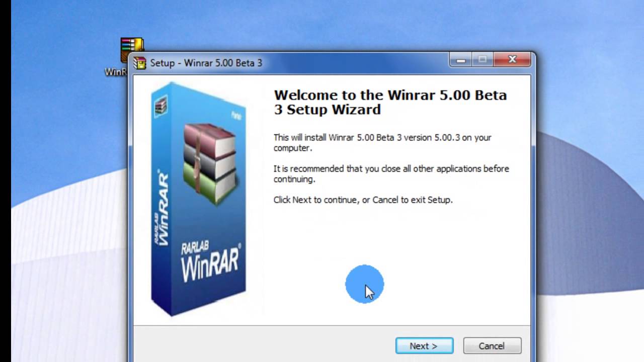Minimize the Setup window
Viewport: 644px width, 362px height.
tap(460, 60)
